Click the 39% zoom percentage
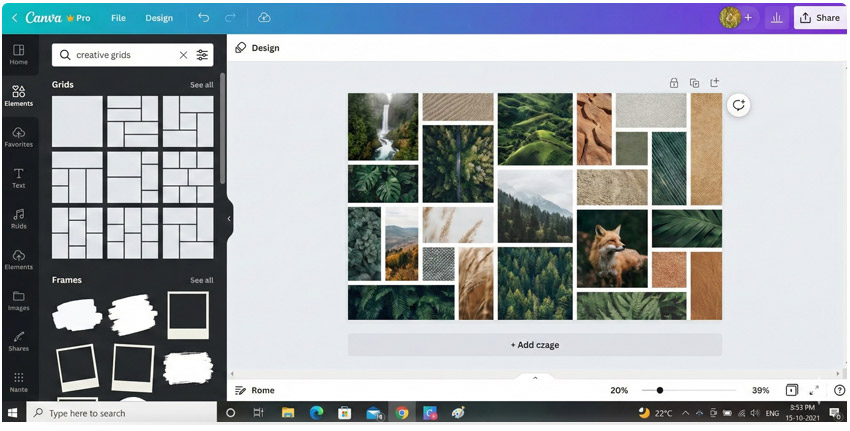 (x=761, y=390)
